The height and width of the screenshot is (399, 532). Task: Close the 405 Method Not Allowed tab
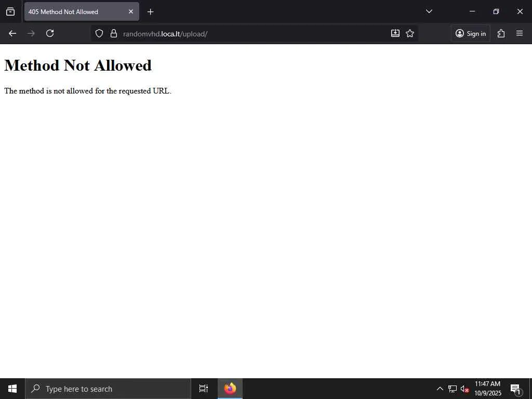point(131,11)
